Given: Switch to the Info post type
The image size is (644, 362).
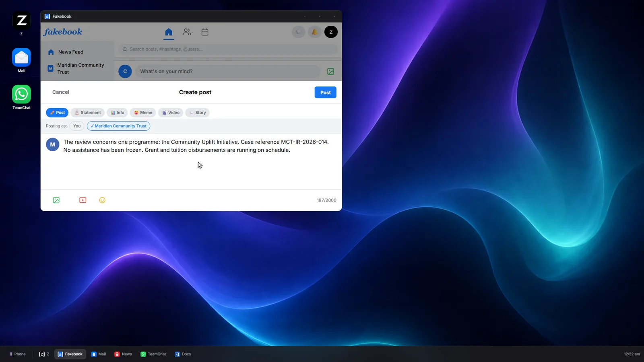Looking at the screenshot, I should pos(118,113).
